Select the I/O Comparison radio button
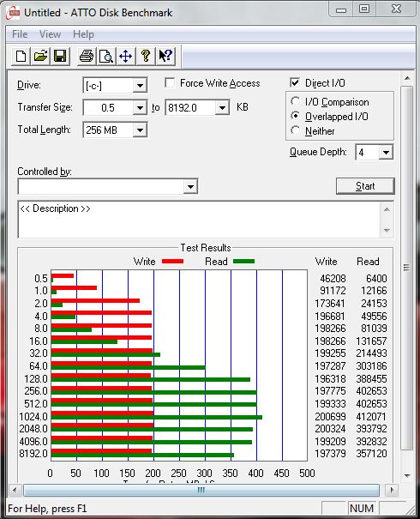Image resolution: width=420 pixels, height=519 pixels. [295, 101]
